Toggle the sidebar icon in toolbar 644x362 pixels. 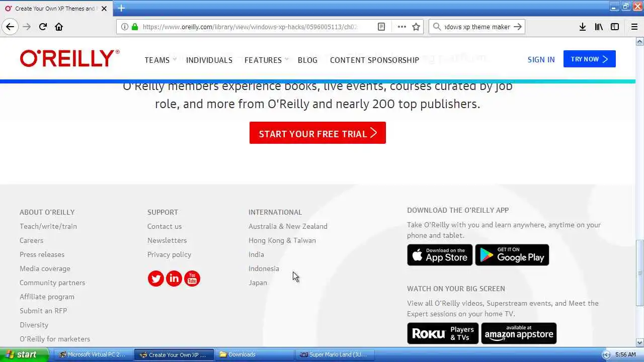pos(615,27)
